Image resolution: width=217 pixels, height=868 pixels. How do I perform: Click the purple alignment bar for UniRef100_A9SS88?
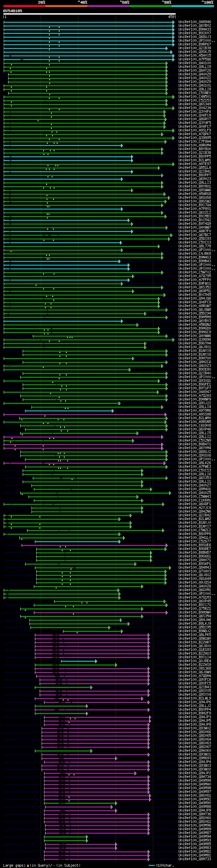(85, 414)
